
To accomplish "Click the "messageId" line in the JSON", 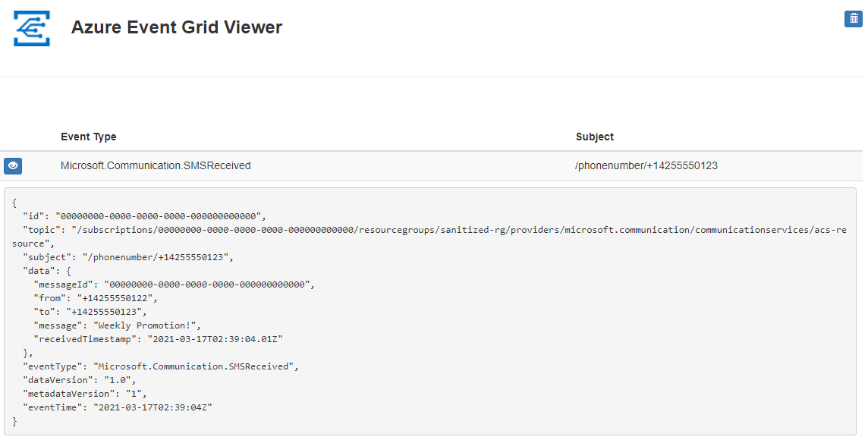I will click(175, 284).
